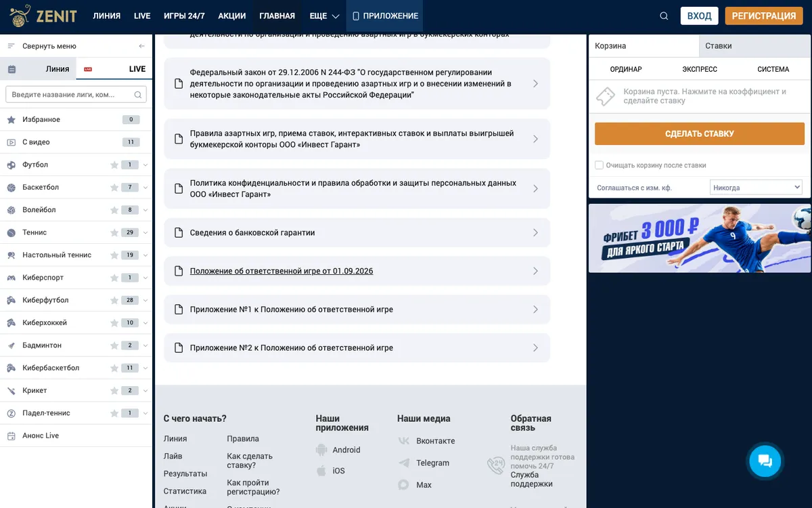Screen dimensions: 812x508
Task: Select the ЭКСПРЕСС bet type tab
Action: (700, 69)
